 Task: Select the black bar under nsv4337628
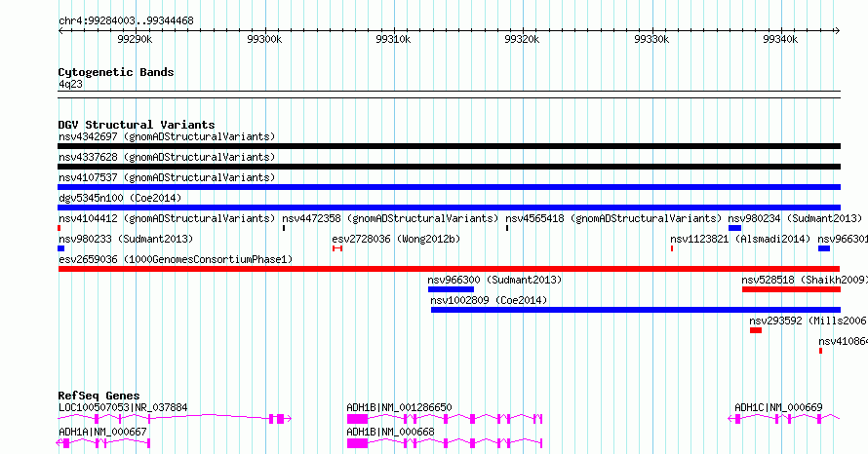(x=449, y=167)
